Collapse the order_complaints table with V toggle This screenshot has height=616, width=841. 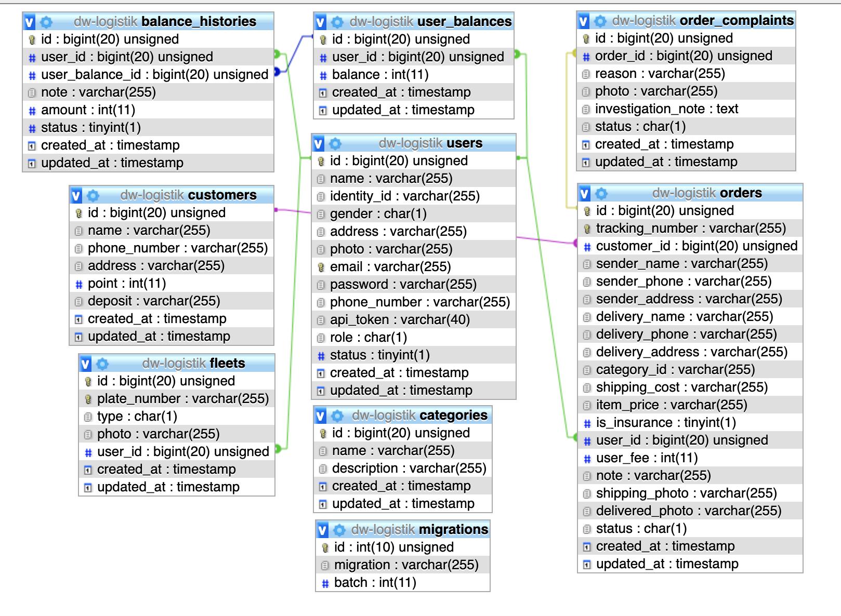point(584,21)
